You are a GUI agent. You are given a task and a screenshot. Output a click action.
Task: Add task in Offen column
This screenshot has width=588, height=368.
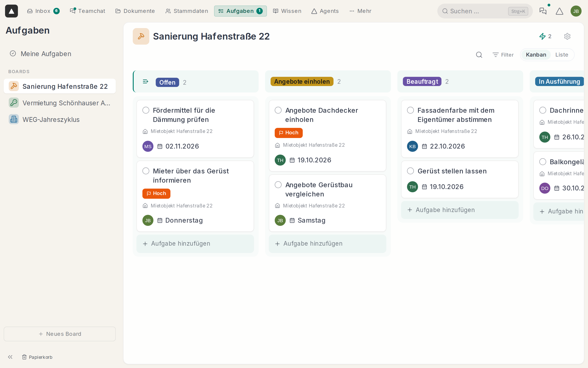(x=195, y=244)
